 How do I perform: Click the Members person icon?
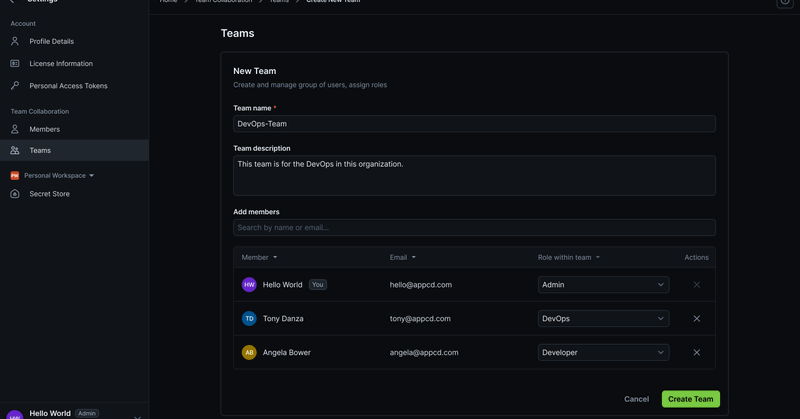[x=15, y=130]
